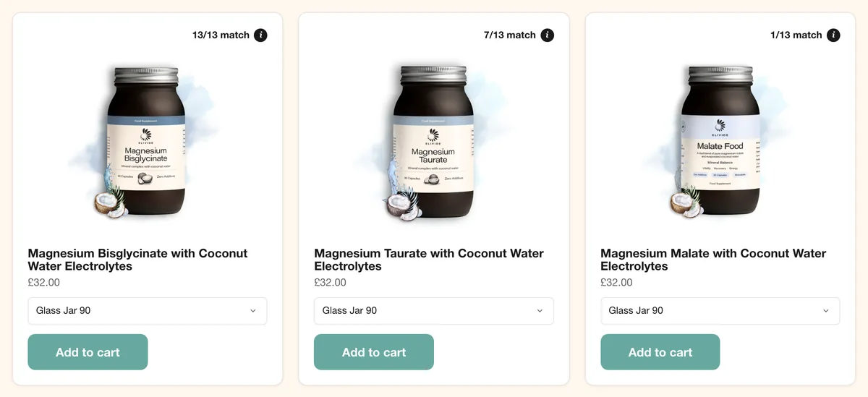The image size is (868, 397).
Task: Open info icon beside 1/13 match
Action: point(833,35)
